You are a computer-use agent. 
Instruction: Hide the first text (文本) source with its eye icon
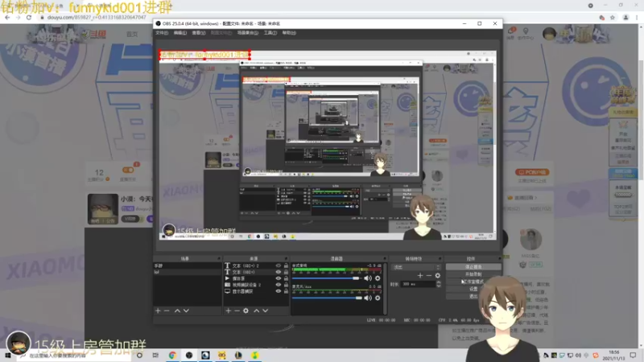click(x=278, y=265)
